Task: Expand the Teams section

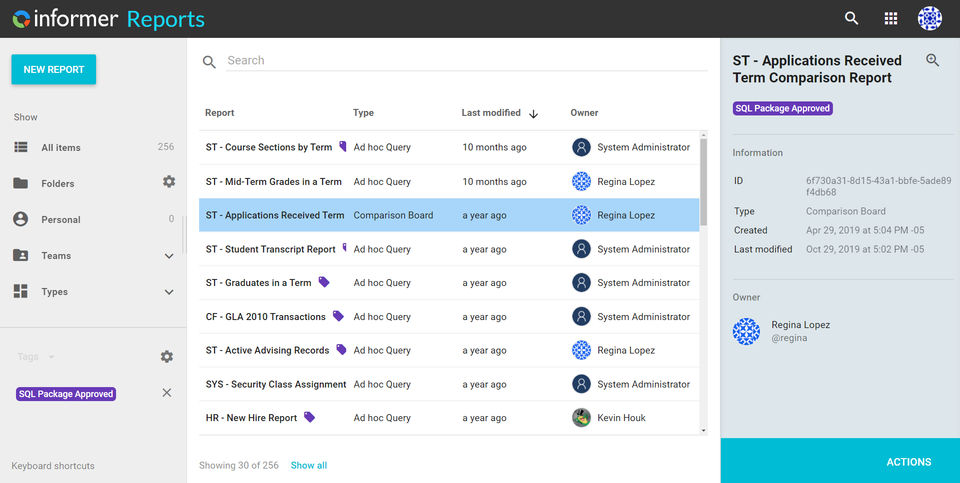Action: [x=168, y=256]
